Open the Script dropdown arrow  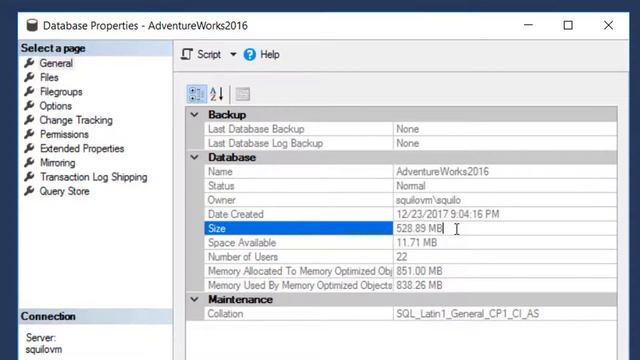(233, 54)
